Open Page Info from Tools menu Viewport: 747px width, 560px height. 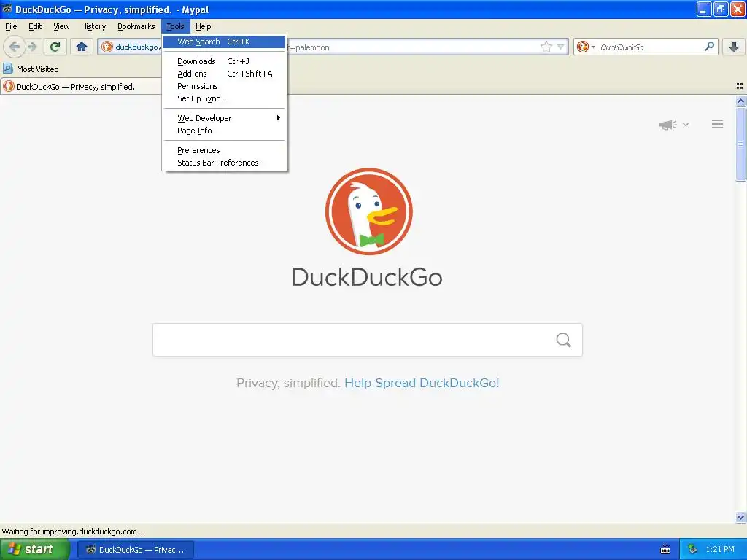tap(225, 131)
